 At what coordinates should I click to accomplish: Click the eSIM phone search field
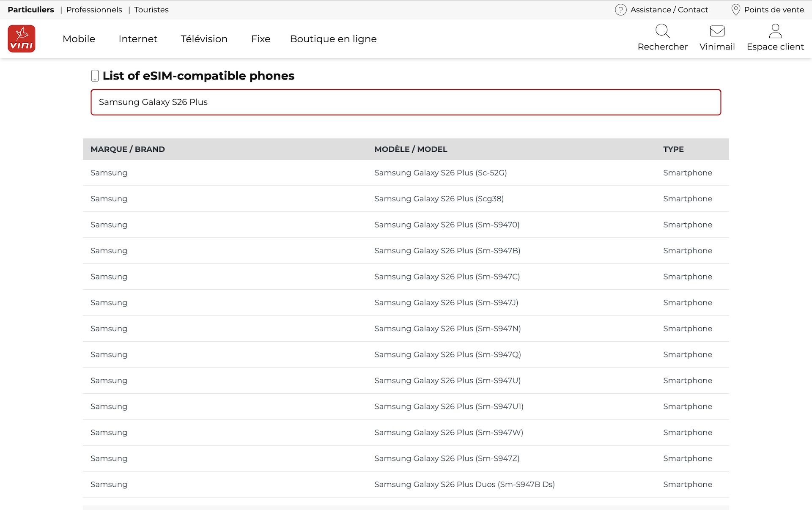coord(405,102)
